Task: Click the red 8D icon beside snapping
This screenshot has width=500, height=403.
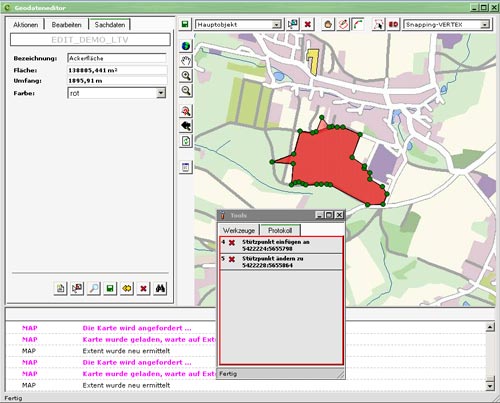Action: (x=393, y=24)
